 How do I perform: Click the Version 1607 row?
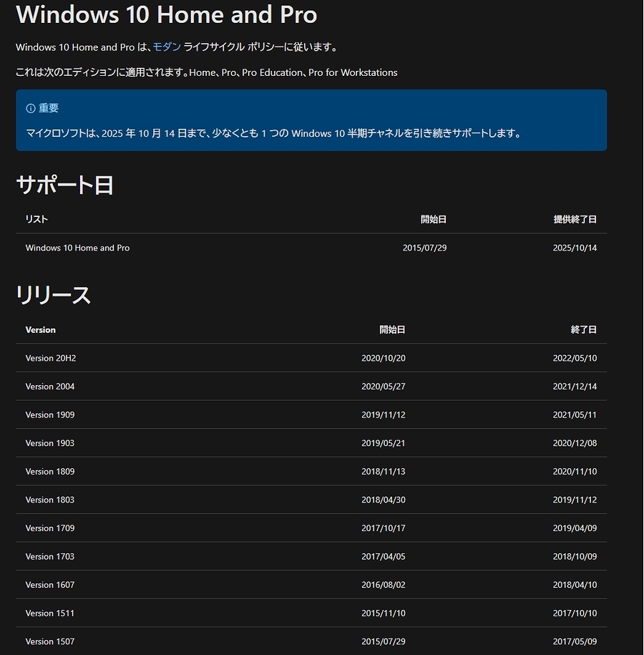click(x=311, y=586)
